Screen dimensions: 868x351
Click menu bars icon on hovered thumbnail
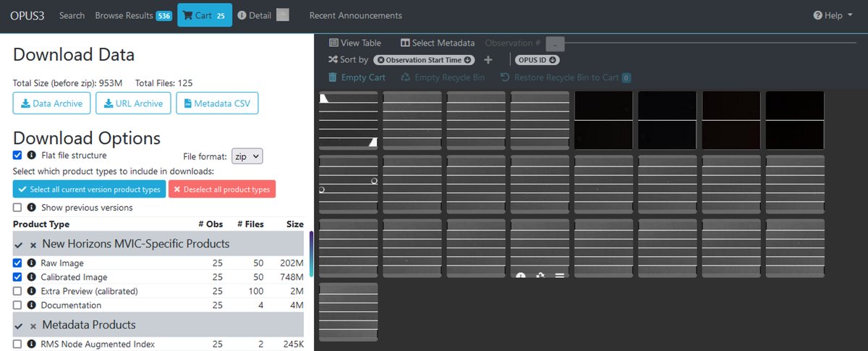click(x=559, y=276)
